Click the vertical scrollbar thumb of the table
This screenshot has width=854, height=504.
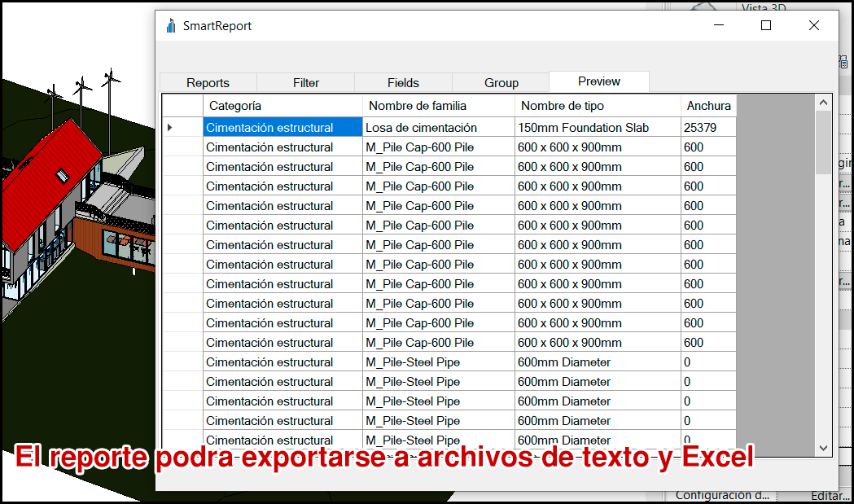pos(823,142)
